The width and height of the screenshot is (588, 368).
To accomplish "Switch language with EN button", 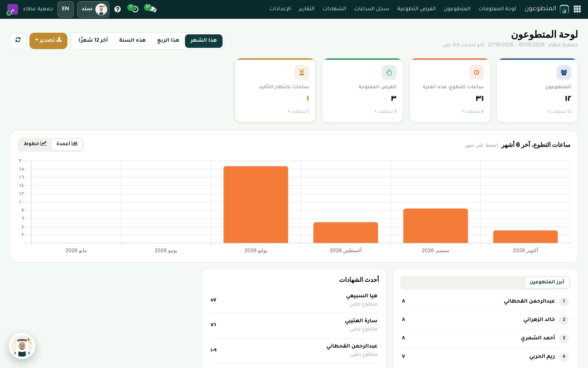I will pos(66,9).
